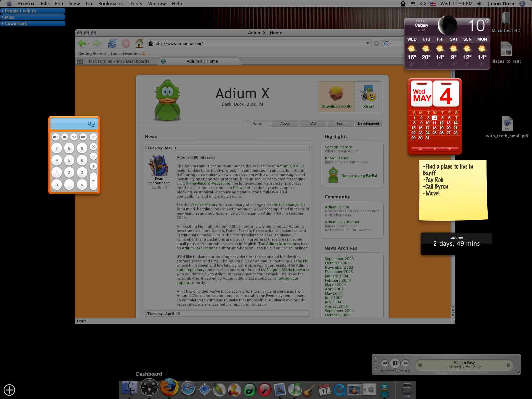This screenshot has height=399, width=532.
Task: Click the Version history link
Action: click(338, 147)
